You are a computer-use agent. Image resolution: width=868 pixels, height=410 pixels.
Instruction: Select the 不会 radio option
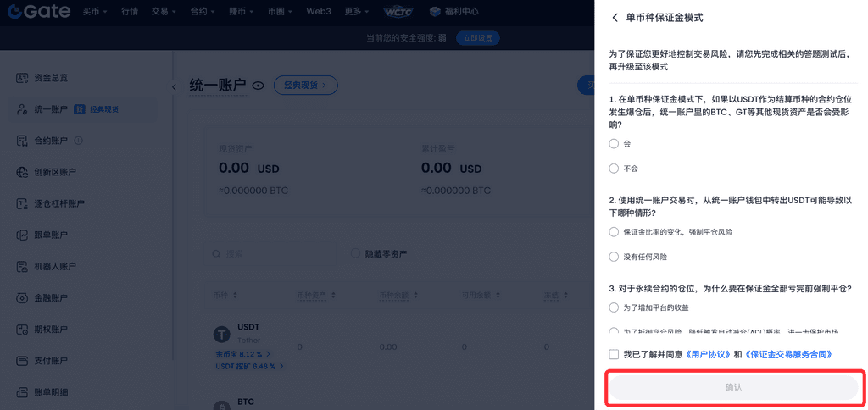tap(614, 169)
